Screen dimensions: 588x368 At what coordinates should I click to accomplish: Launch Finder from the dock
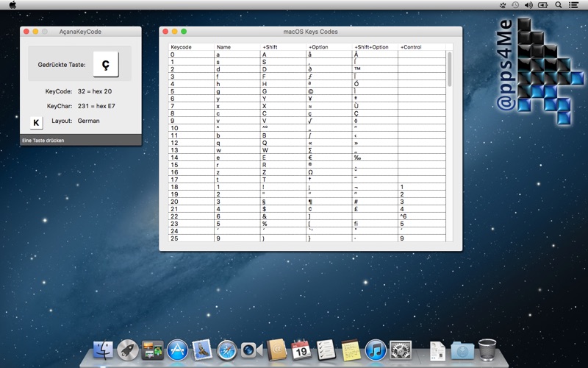pos(103,350)
